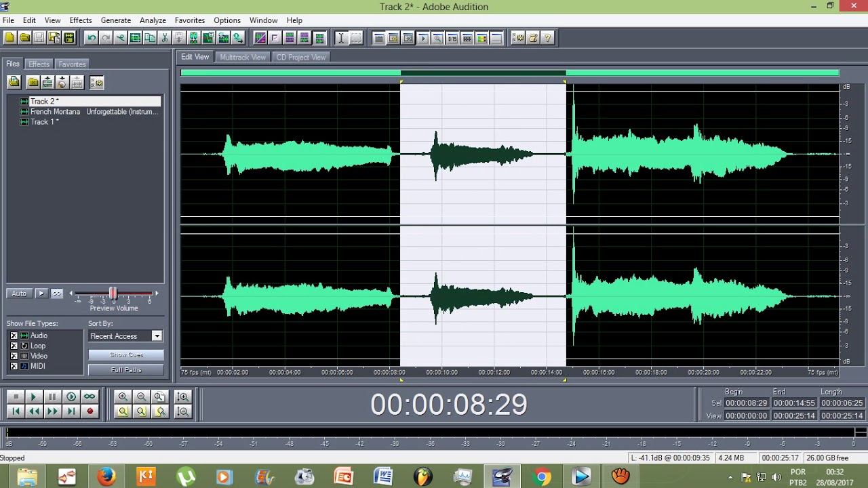Open the Options menu
Image resolution: width=868 pixels, height=488 pixels.
click(x=227, y=20)
